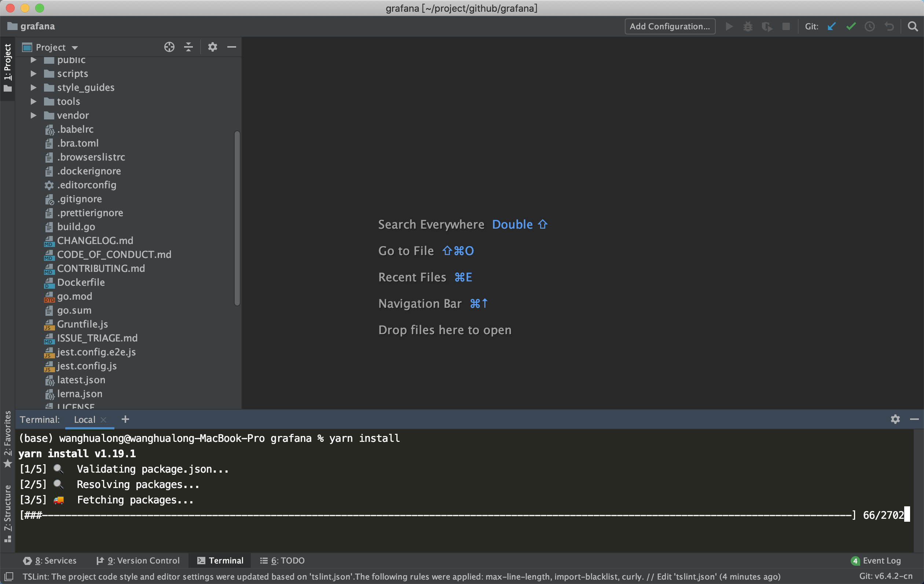Click Add Configuration button

click(x=670, y=26)
